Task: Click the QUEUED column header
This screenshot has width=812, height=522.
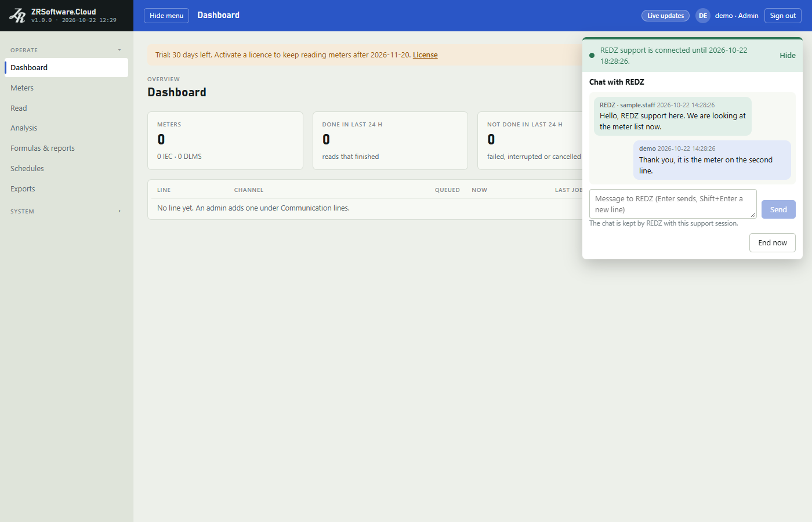Action: (x=447, y=190)
